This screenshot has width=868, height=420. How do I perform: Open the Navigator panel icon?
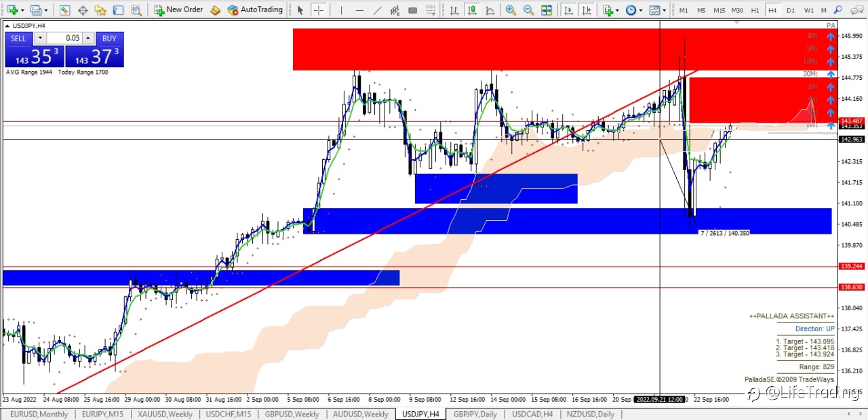(100, 10)
